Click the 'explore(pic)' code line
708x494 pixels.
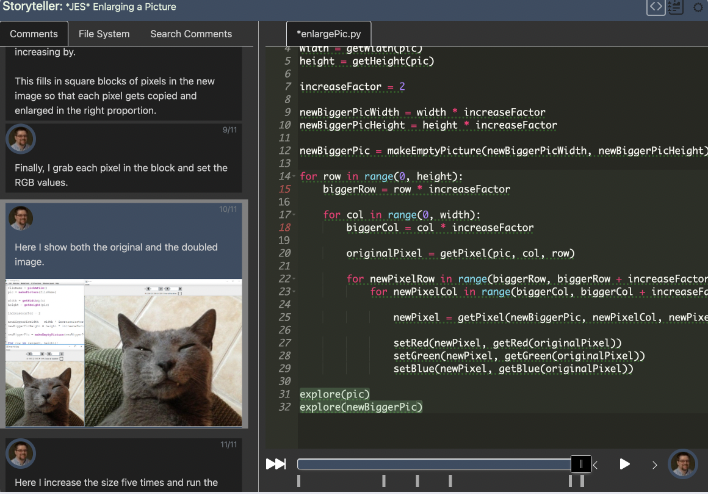coord(335,394)
